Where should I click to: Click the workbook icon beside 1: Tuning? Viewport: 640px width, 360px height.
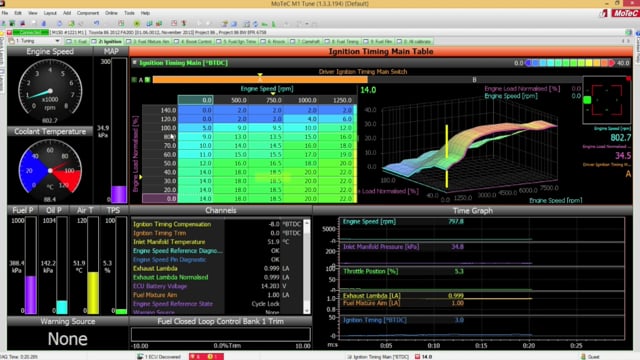(11, 41)
